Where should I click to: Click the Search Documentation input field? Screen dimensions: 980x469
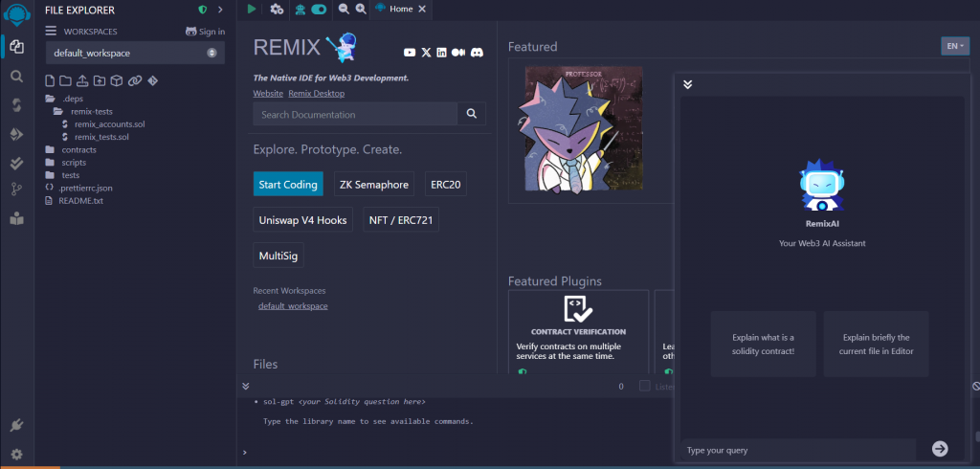355,114
